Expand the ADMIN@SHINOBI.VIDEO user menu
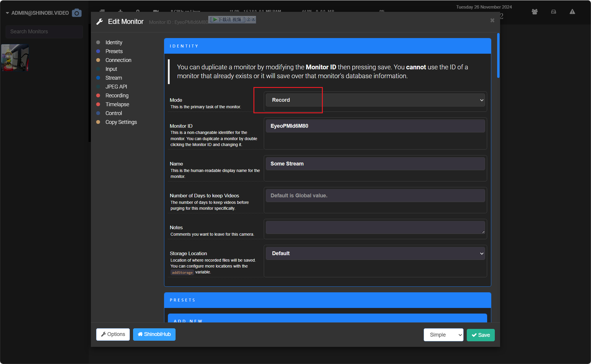 37,13
